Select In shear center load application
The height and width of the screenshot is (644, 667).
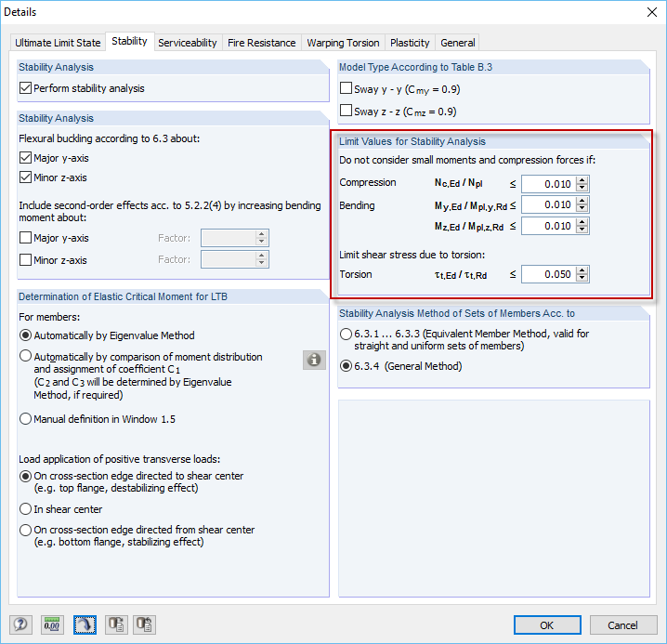tap(25, 509)
